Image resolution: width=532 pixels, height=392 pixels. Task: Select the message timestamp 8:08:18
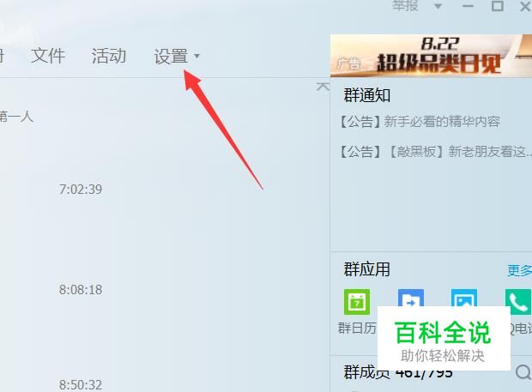coord(81,290)
